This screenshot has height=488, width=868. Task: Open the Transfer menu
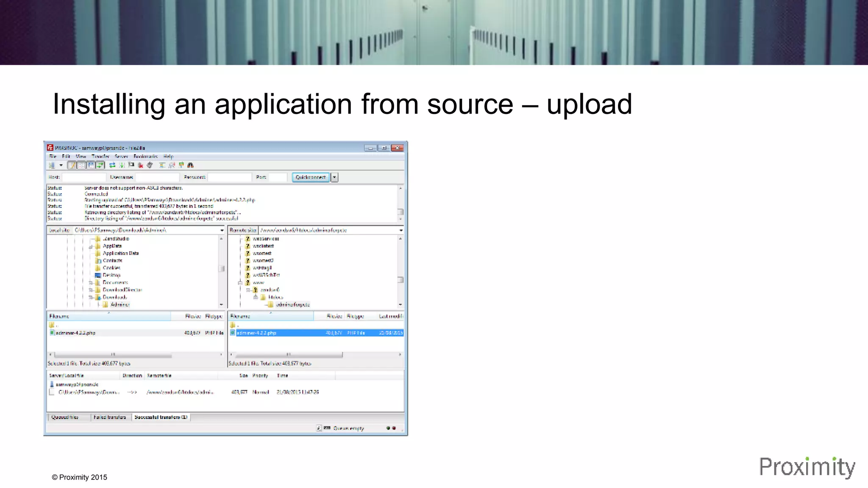(100, 156)
